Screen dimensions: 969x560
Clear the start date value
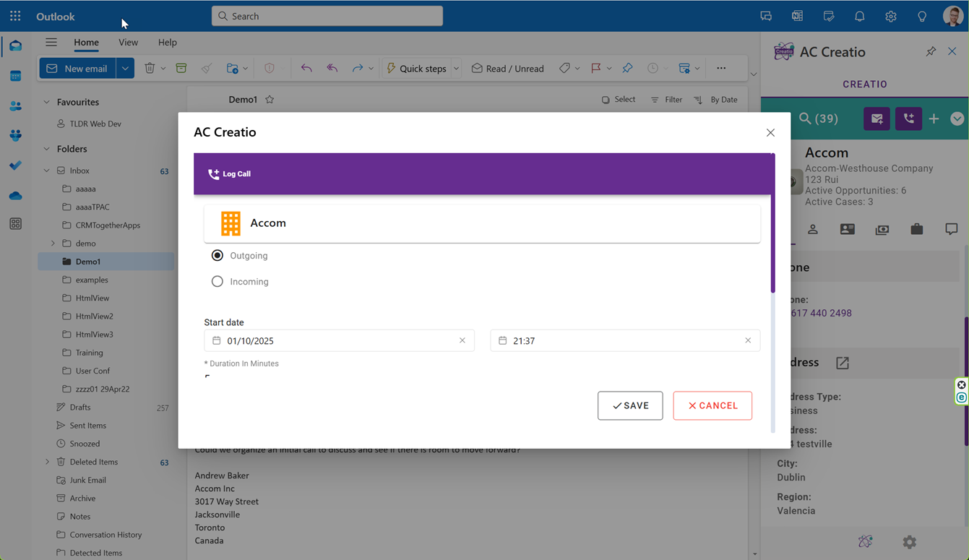tap(462, 340)
